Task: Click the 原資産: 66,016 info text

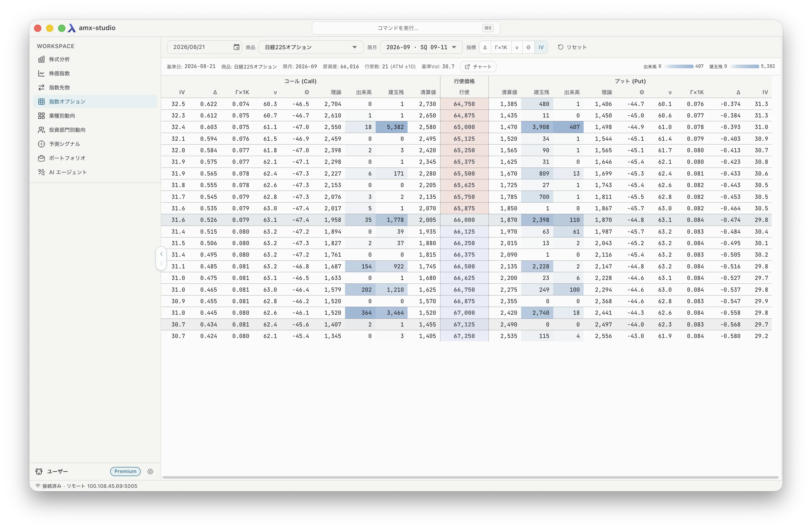Action: pos(341,66)
